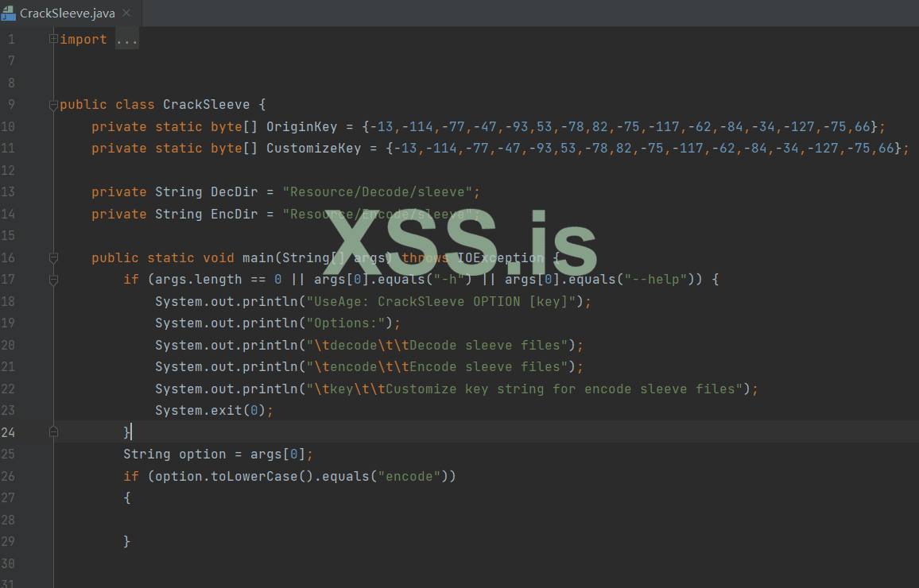Click args.length on line 17

[x=199, y=280]
